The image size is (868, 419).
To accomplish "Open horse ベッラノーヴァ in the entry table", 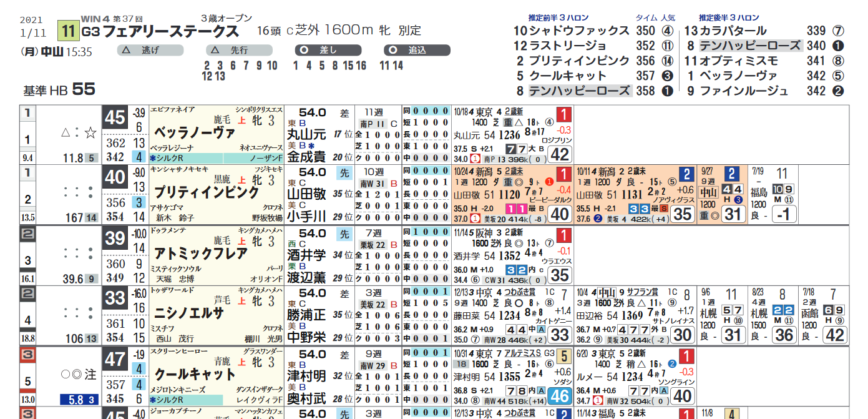I will pyautogui.click(x=195, y=132).
